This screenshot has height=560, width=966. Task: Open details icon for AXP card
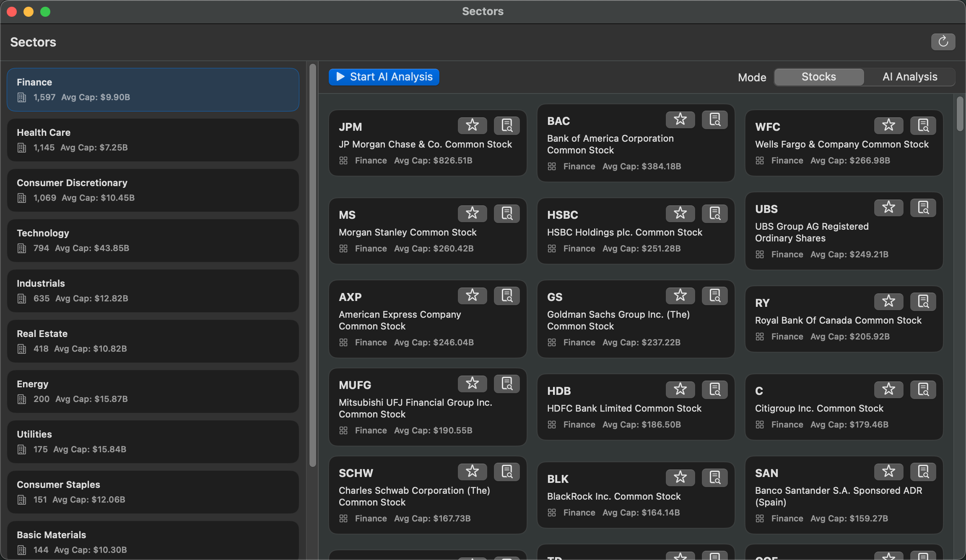pyautogui.click(x=506, y=296)
